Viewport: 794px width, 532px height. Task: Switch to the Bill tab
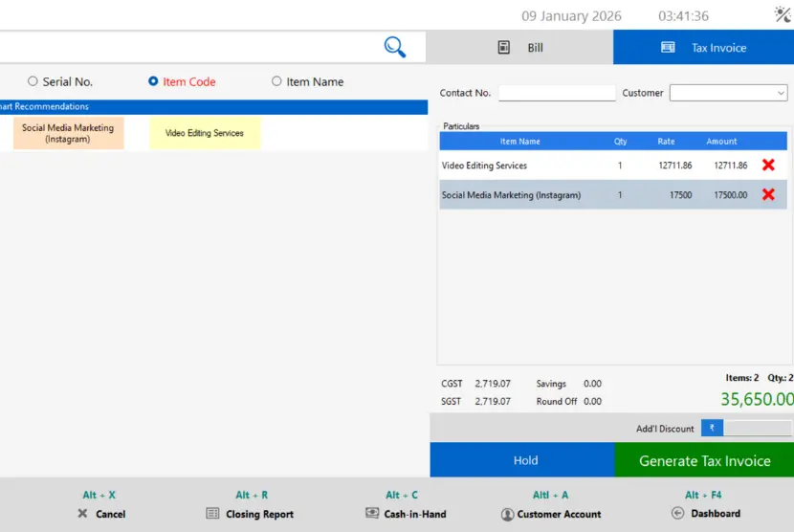point(519,48)
